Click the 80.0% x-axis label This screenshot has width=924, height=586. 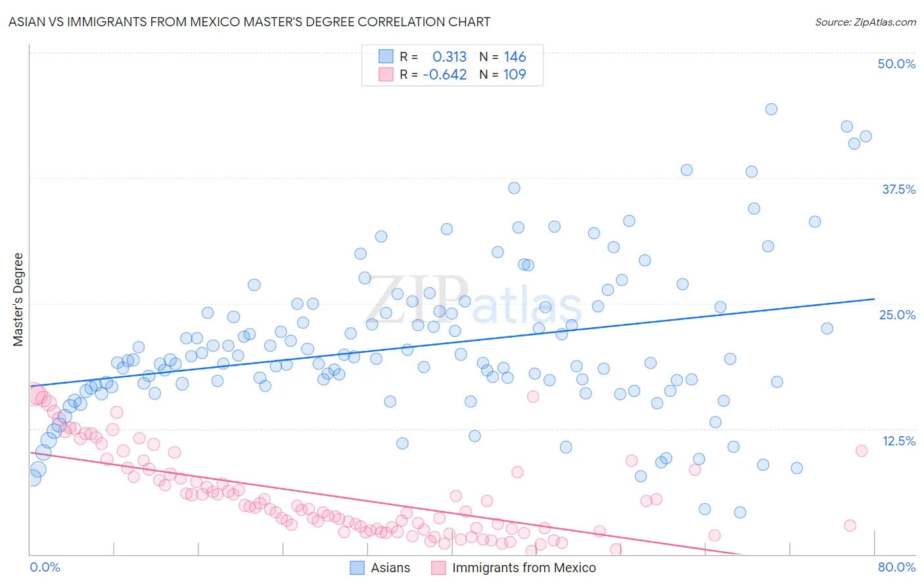tap(896, 567)
